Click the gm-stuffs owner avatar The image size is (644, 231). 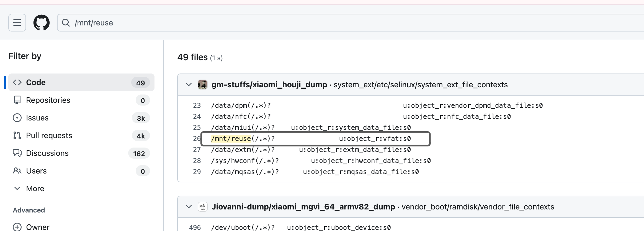coord(203,85)
